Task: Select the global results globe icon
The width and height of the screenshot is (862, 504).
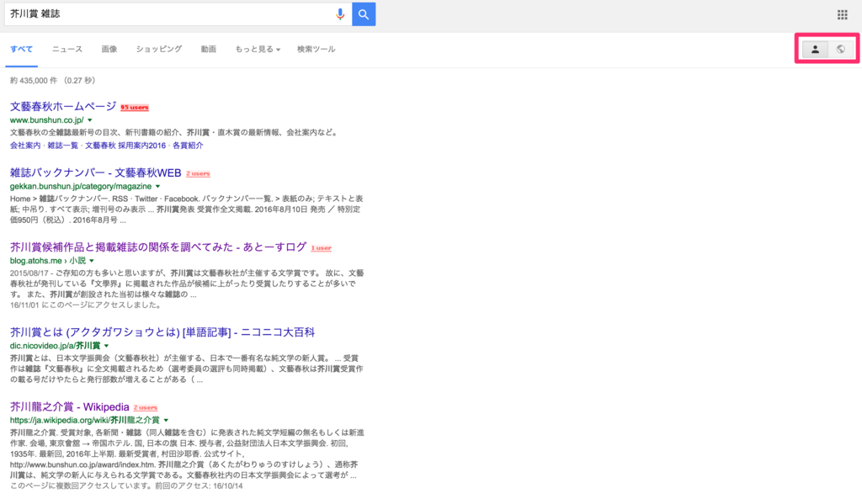Action: (841, 49)
